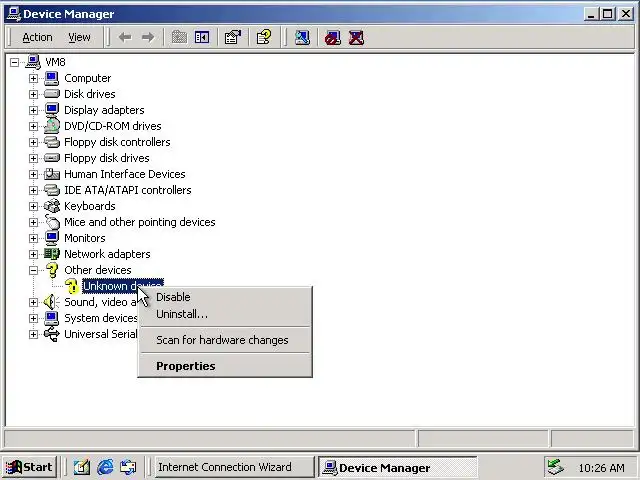Expand the Network adapters category
This screenshot has width=640, height=480.
(x=33, y=254)
